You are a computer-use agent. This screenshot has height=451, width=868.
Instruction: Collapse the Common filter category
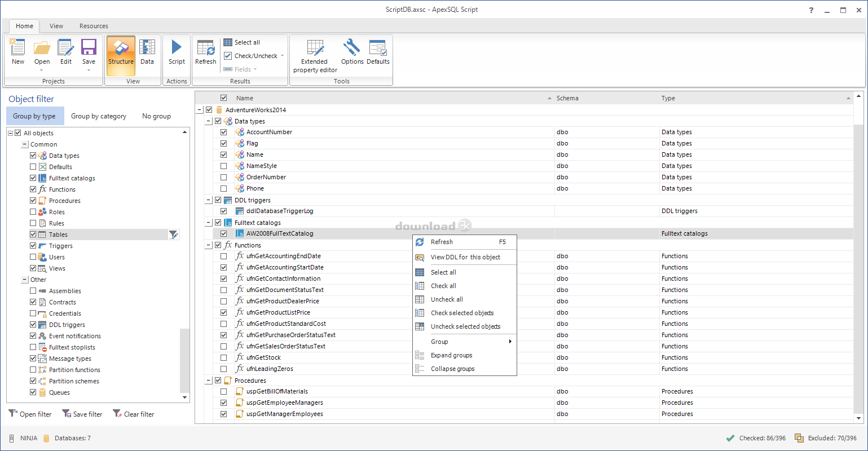(x=25, y=144)
